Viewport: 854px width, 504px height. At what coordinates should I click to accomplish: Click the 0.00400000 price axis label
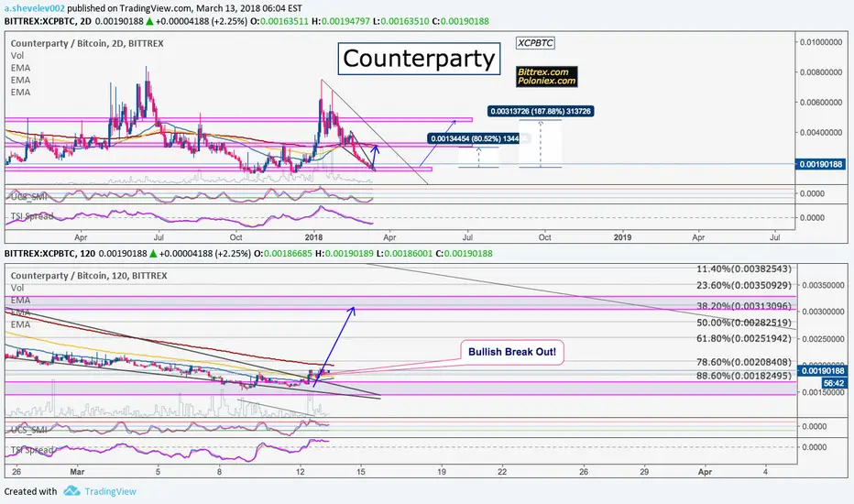click(821, 132)
